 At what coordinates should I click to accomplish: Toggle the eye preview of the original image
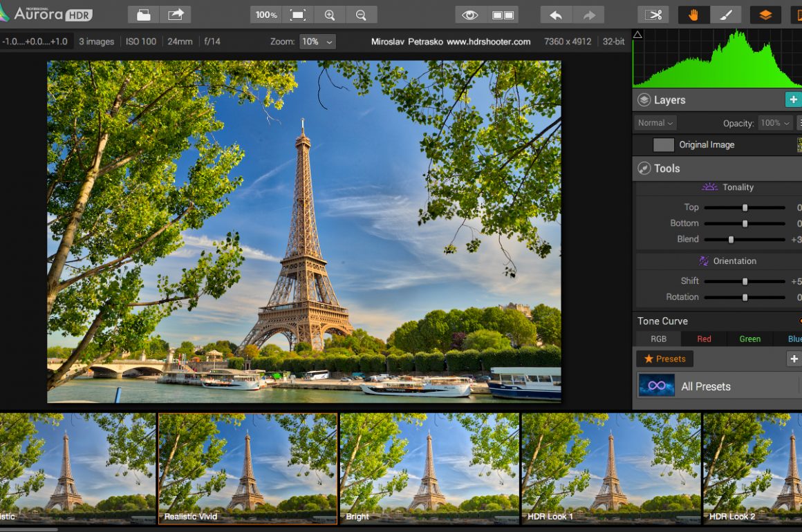click(x=471, y=15)
